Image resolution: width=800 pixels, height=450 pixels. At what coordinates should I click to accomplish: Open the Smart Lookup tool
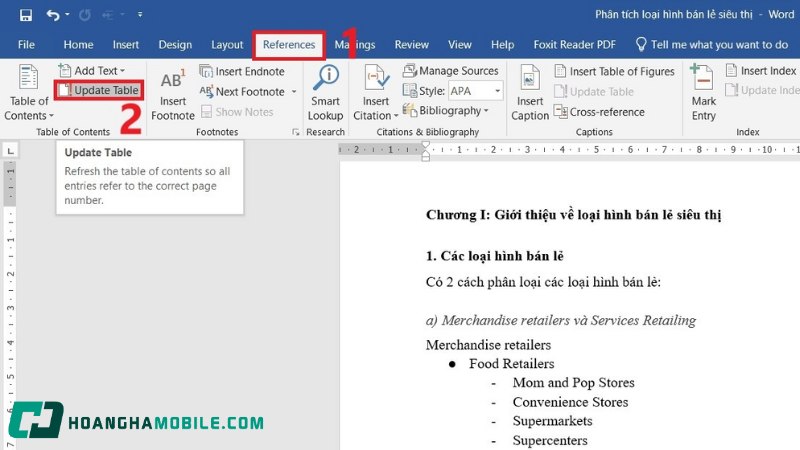[x=325, y=80]
